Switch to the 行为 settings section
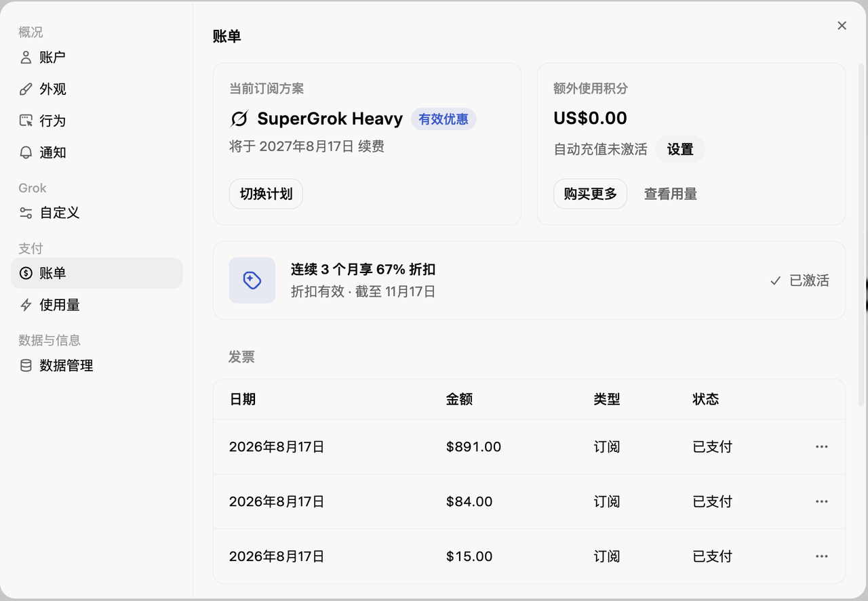The width and height of the screenshot is (868, 601). [96, 121]
